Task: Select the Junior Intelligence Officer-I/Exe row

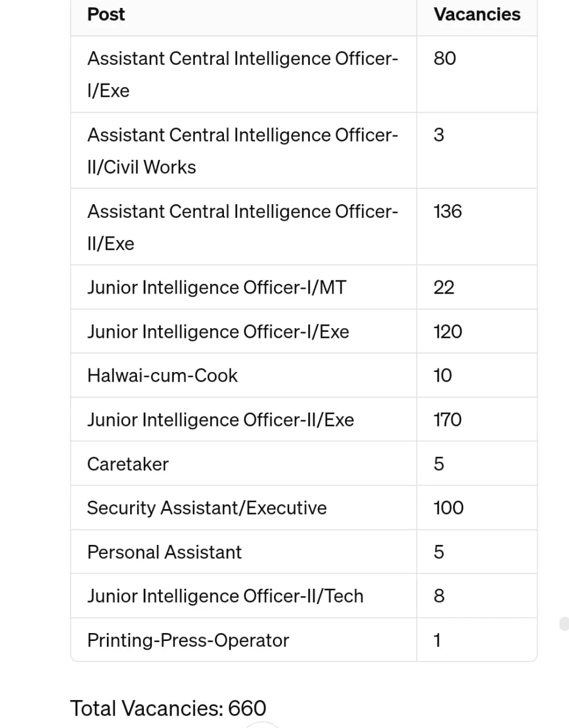Action: click(218, 332)
